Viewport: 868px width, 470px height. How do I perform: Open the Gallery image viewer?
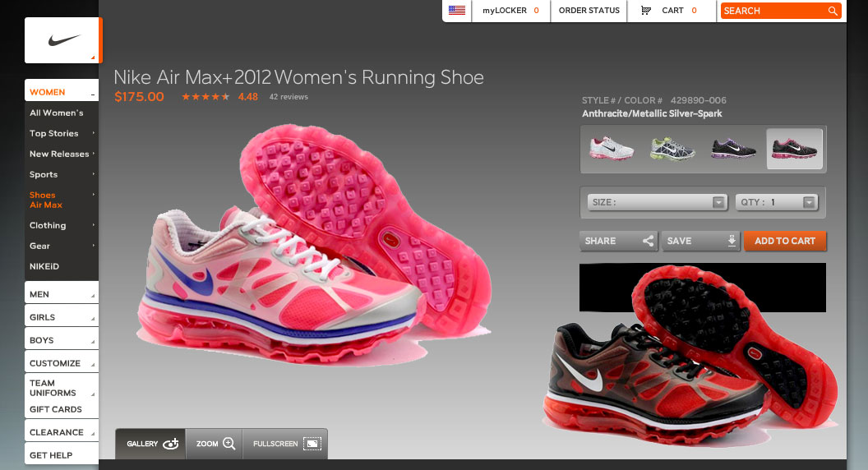151,444
